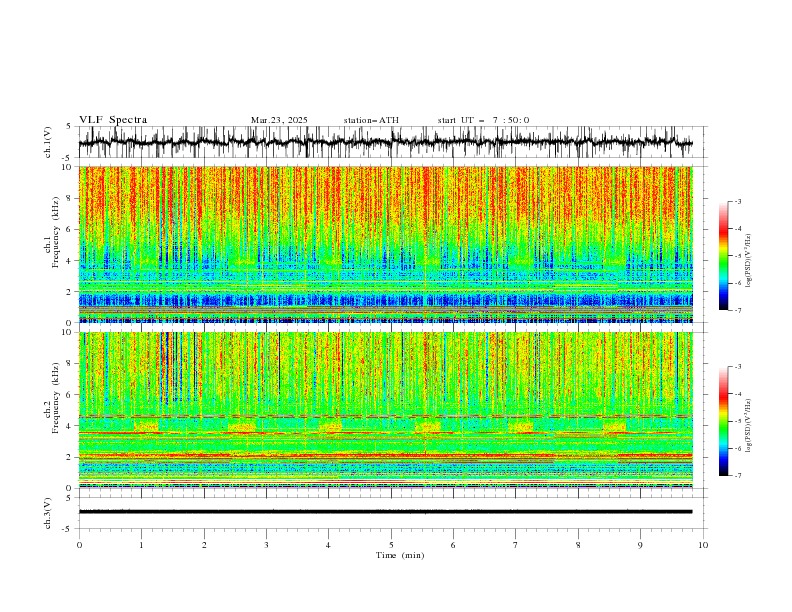This screenshot has height=612, width=792.
Task: Click the "ch.3(V)" waveform axis label
Action: tap(48, 513)
